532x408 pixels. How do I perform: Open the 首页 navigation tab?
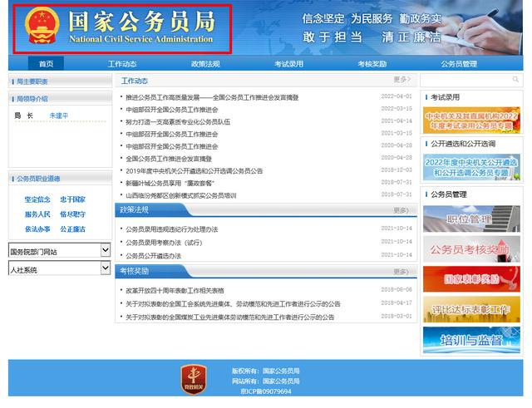47,64
